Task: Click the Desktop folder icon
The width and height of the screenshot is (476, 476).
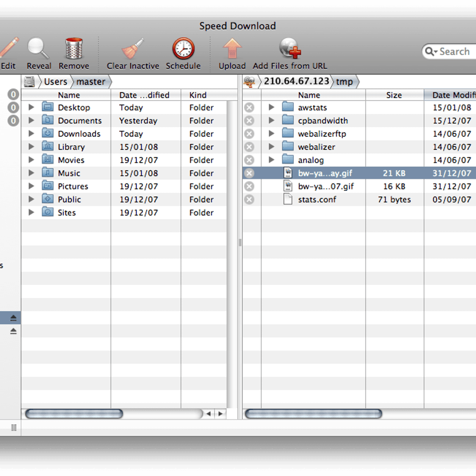Action: coord(48,107)
